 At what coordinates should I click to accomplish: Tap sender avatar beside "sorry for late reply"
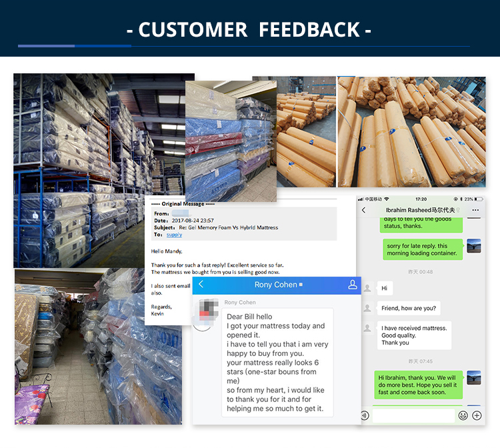coord(473,246)
